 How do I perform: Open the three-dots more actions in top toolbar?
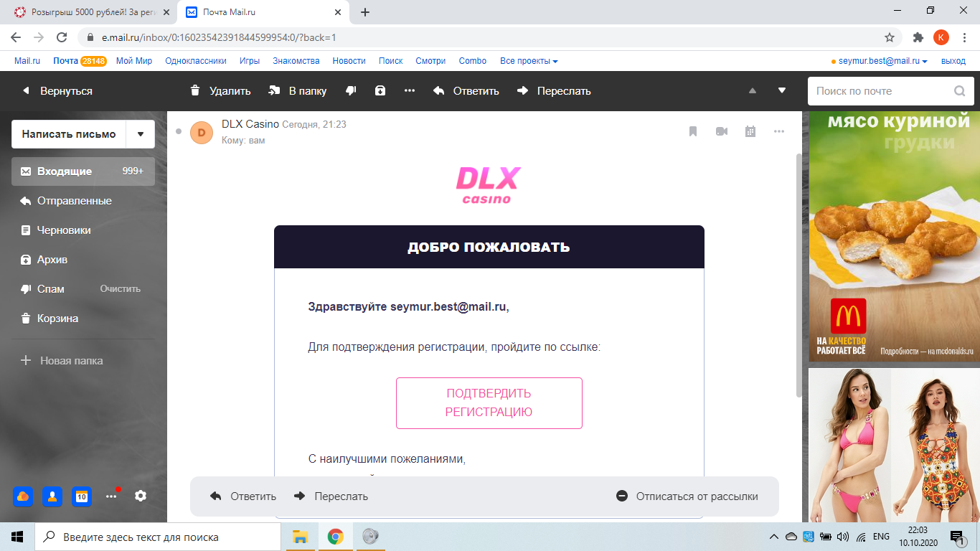(410, 91)
